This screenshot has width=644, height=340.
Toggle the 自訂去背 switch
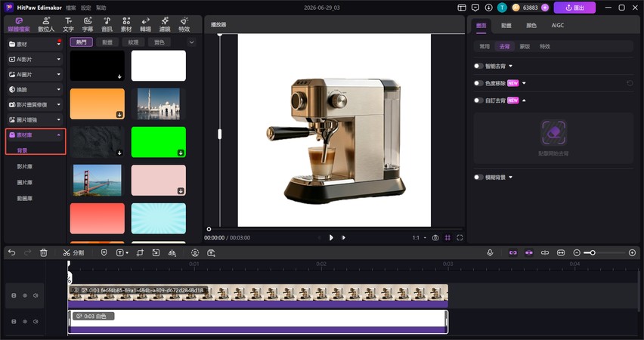pyautogui.click(x=478, y=100)
